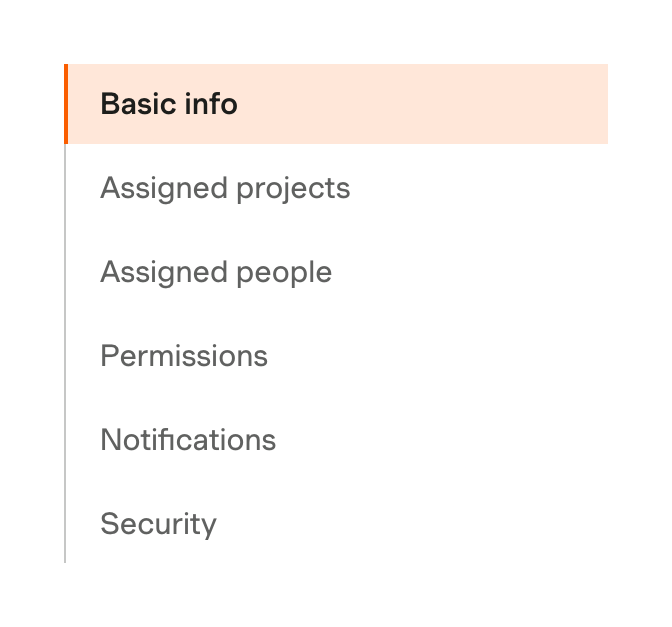Click the Notifications link

click(188, 440)
